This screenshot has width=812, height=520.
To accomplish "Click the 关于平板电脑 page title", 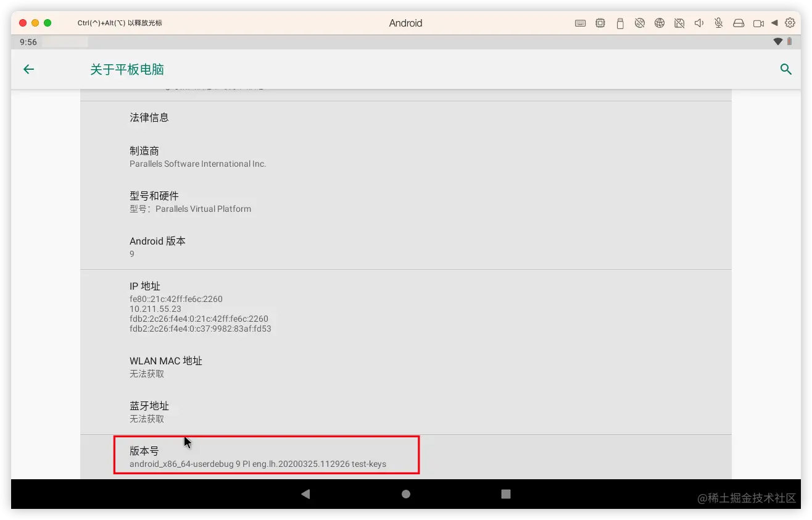I will pyautogui.click(x=127, y=69).
